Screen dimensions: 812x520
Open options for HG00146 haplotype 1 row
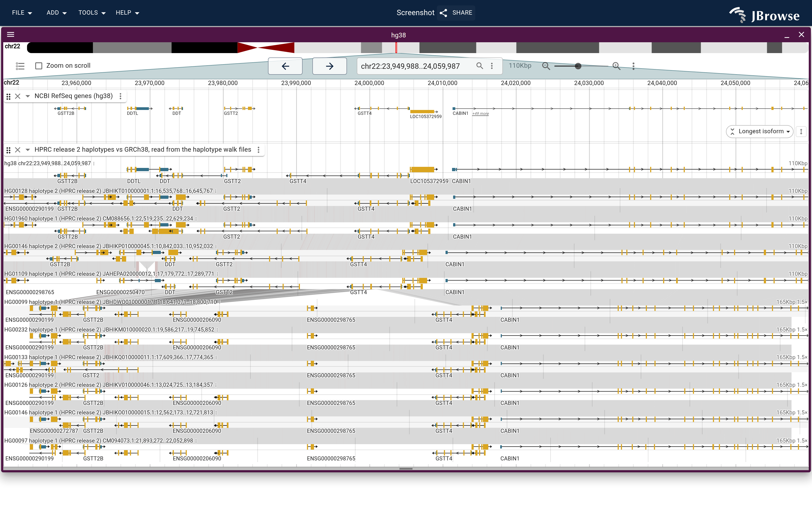216,413
